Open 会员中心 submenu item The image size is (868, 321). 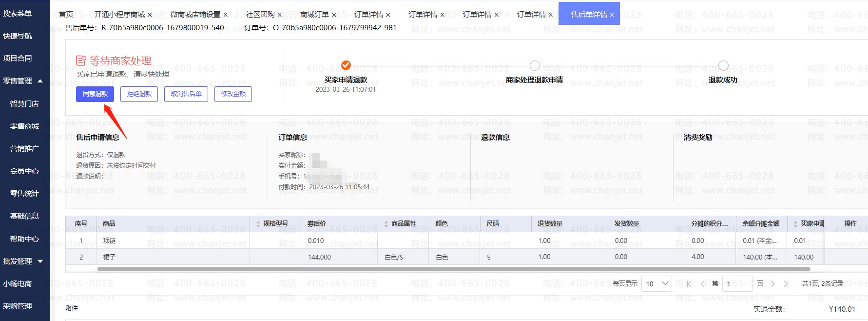coord(24,171)
